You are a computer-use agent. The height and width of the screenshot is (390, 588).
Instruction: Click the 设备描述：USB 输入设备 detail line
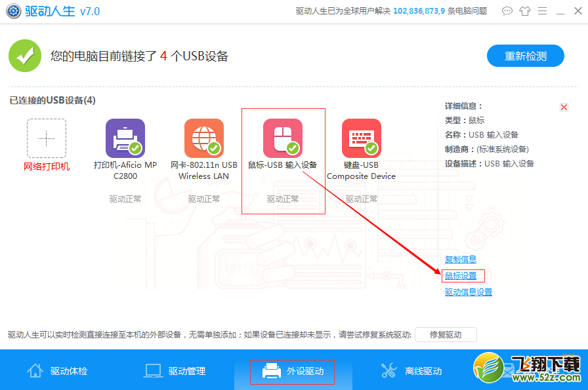click(x=490, y=164)
